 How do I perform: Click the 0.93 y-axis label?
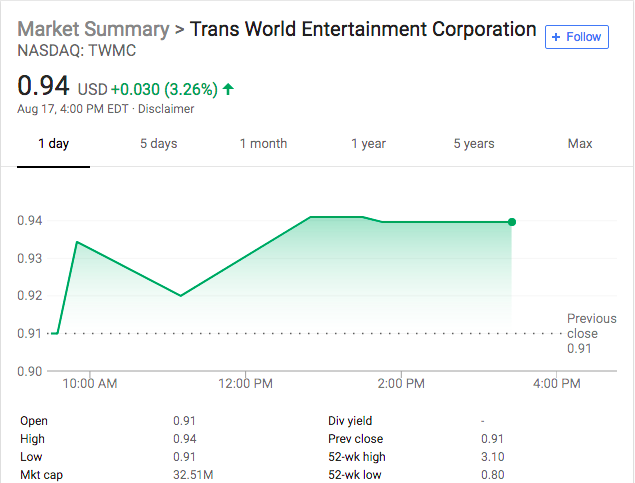(x=30, y=258)
